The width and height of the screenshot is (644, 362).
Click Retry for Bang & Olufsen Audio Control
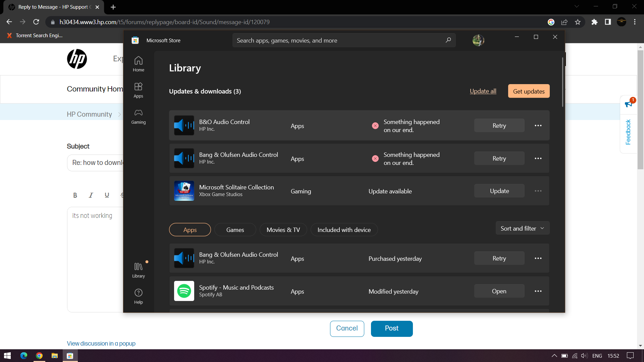[498, 158]
